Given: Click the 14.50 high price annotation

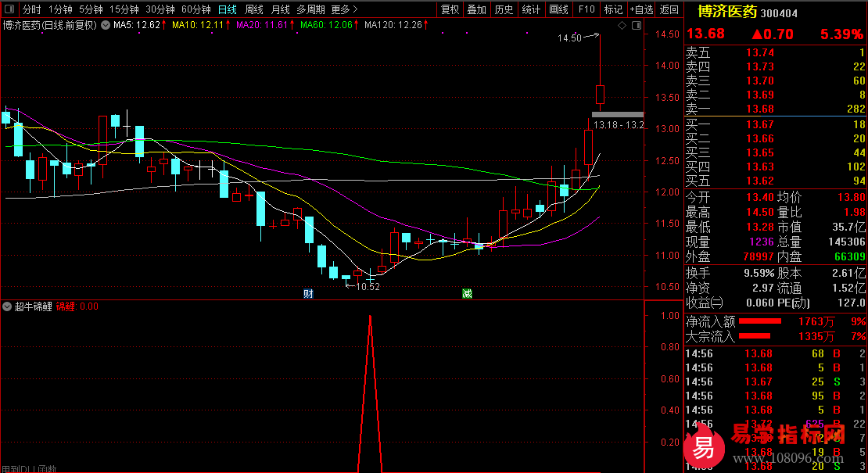Looking at the screenshot, I should 569,38.
